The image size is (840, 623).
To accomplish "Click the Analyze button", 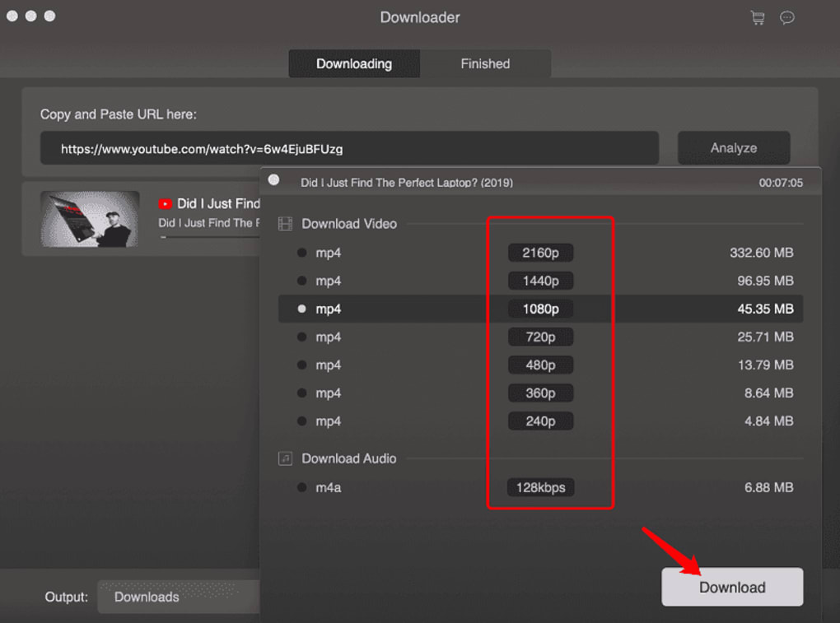I will click(733, 148).
